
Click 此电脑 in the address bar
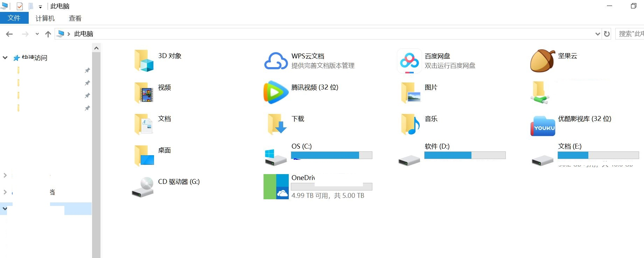point(84,34)
